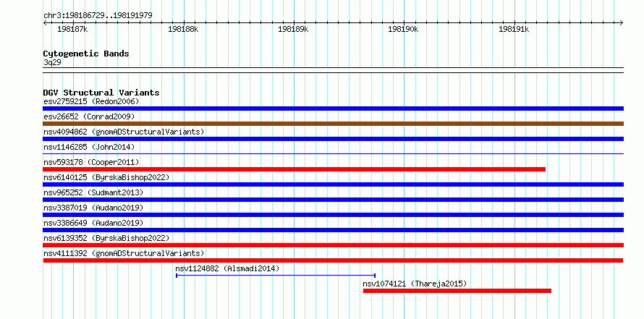The image size is (644, 319).
Task: Click the Cytogenetic Bands track title
Action: point(86,54)
